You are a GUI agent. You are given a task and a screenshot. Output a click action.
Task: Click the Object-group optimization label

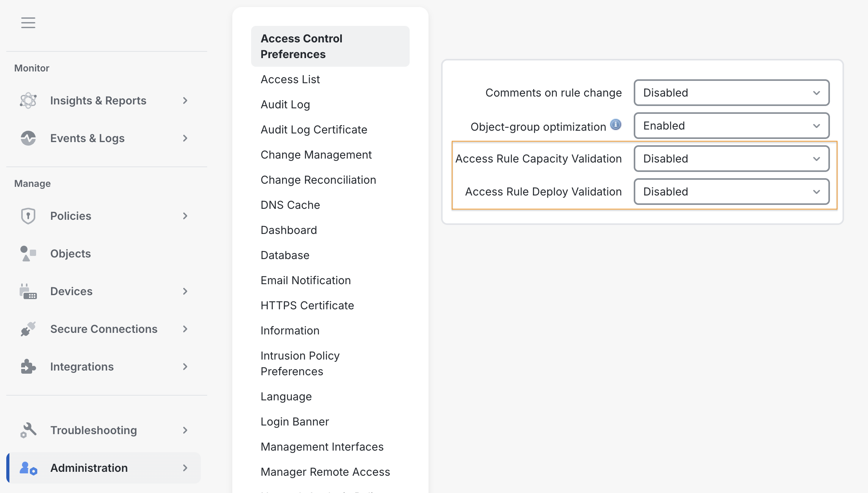click(538, 127)
